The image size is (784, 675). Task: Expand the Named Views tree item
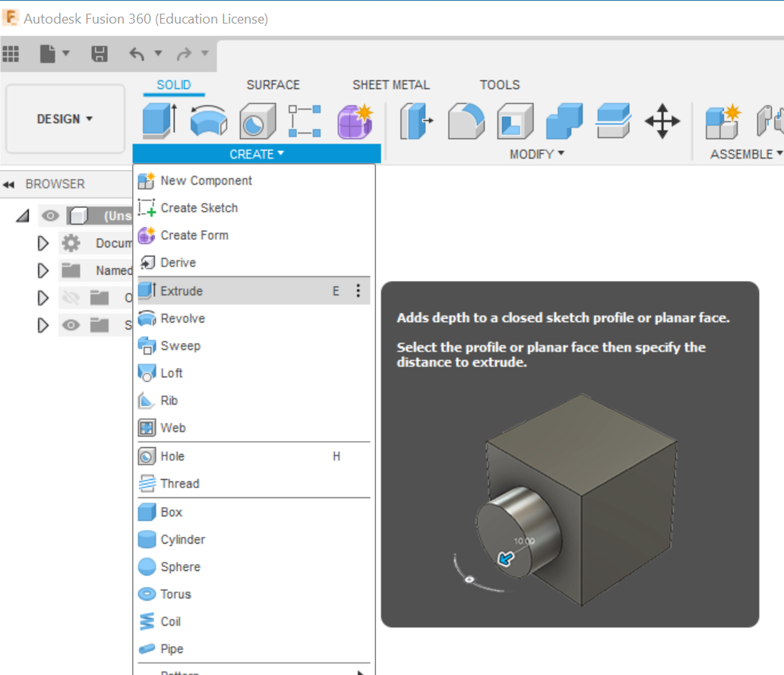[43, 270]
